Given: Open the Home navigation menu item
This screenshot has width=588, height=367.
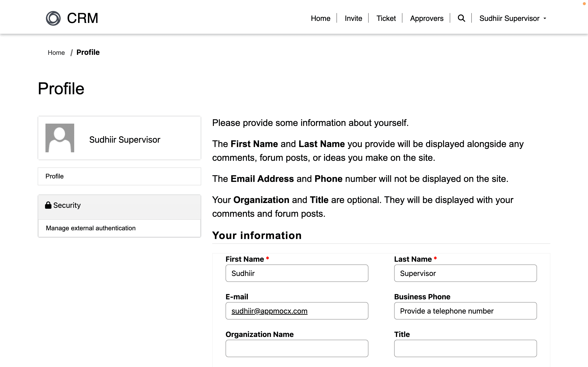Looking at the screenshot, I should click(320, 18).
